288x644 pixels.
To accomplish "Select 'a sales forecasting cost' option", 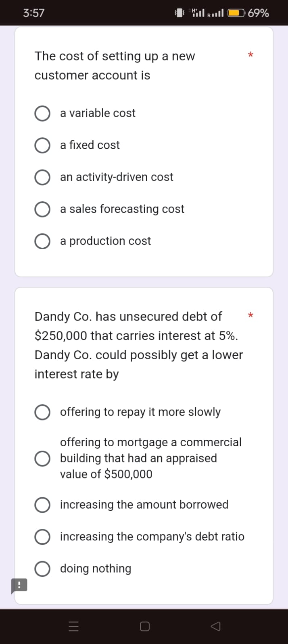I will [42, 209].
